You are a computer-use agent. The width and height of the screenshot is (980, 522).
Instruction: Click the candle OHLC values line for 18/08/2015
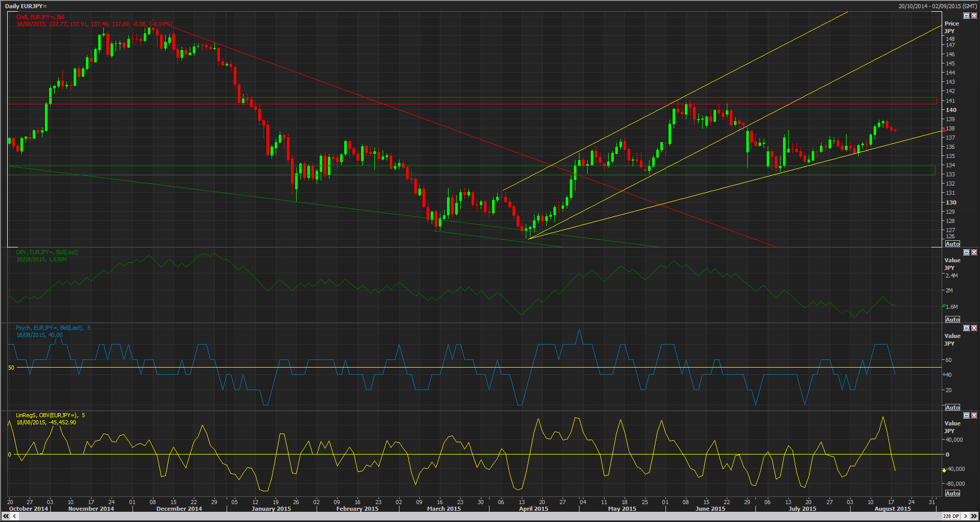click(x=94, y=24)
